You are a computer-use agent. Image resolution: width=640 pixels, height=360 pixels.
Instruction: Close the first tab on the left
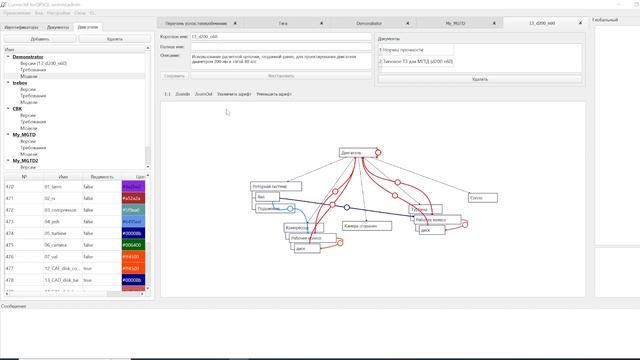point(235,23)
